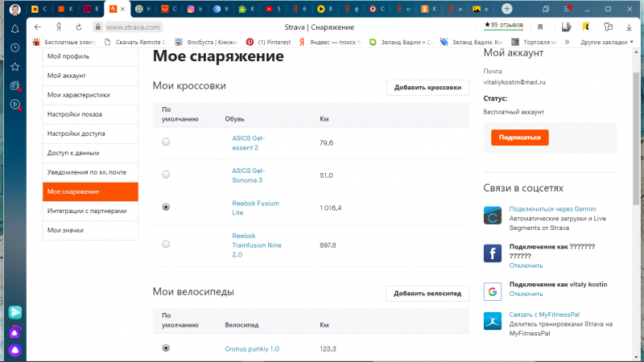Open the Pinterest bookmark
644x362 pixels.
click(x=268, y=42)
